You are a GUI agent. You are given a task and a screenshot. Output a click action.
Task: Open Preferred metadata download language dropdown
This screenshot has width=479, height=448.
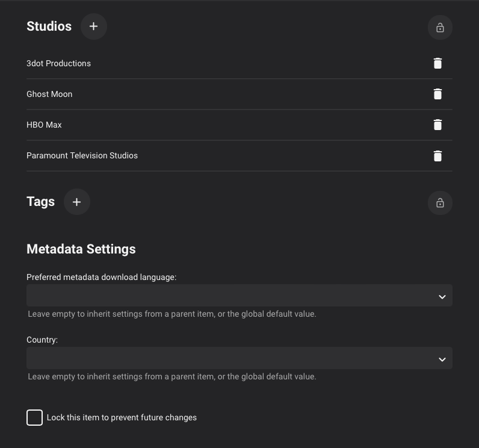[239, 296]
